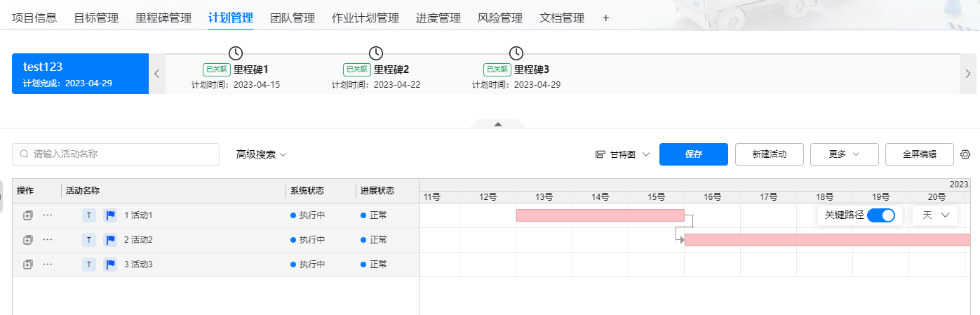Click the add-child icon in 活动1 row
Screen dimensions: 980x315
click(x=28, y=215)
